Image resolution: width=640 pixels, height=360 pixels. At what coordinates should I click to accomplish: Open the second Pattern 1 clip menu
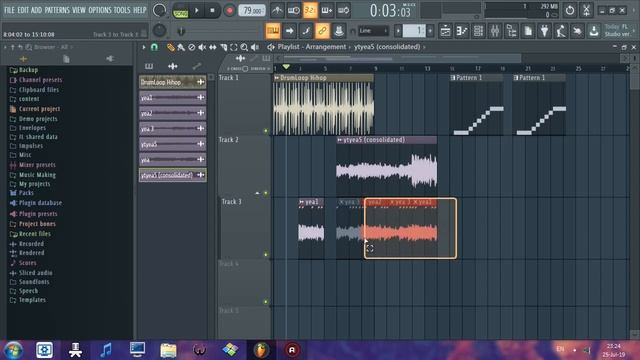click(516, 78)
